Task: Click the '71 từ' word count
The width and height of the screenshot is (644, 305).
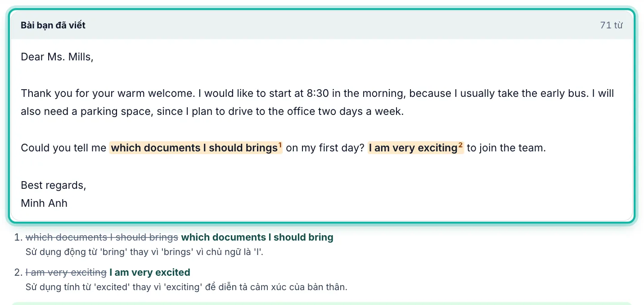Action: pos(612,25)
